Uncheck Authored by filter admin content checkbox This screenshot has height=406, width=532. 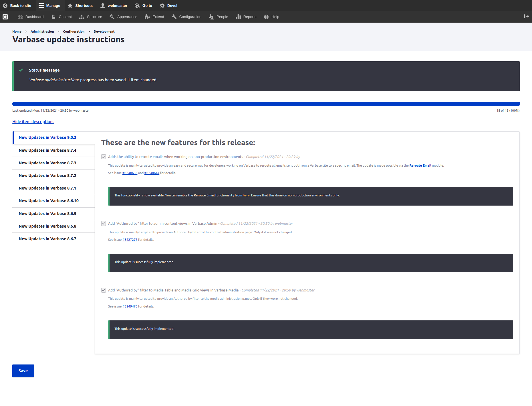(104, 224)
